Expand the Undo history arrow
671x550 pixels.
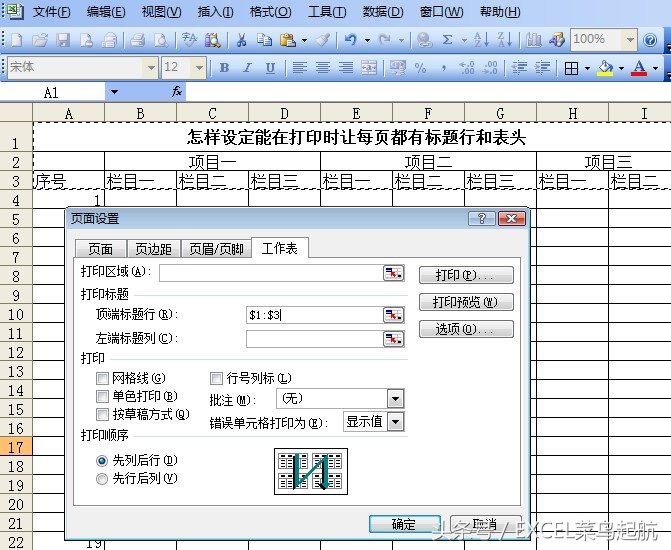[x=367, y=41]
